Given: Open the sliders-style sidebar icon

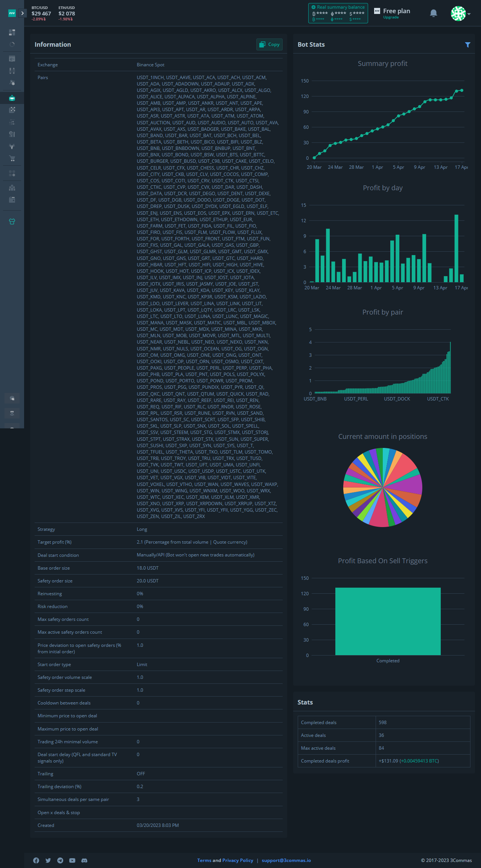Looking at the screenshot, I should tap(12, 122).
